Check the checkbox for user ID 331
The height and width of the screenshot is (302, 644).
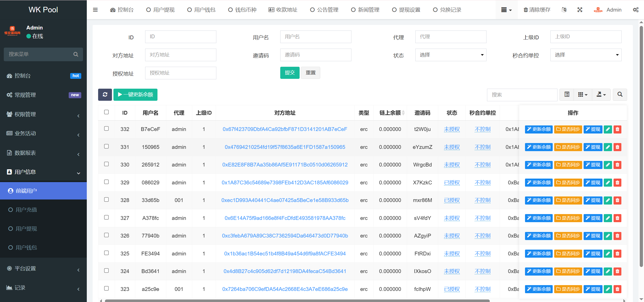[x=106, y=146]
